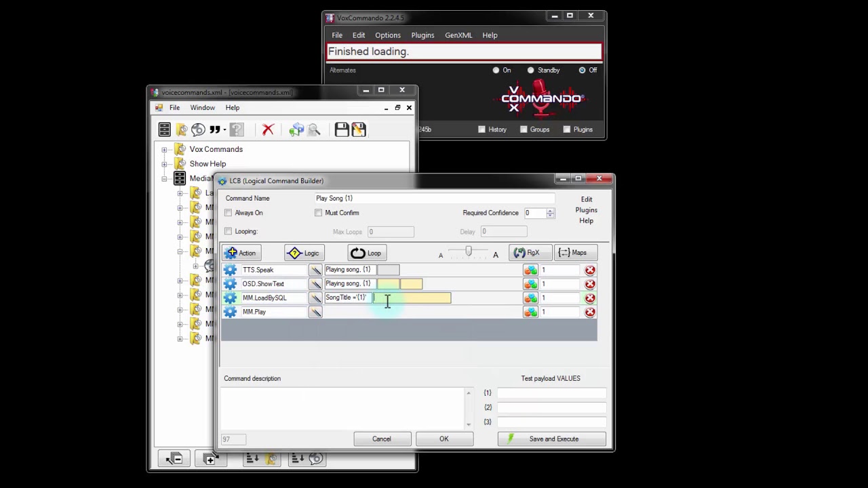Click the sort by folder icon at the bottom
The height and width of the screenshot is (488, 868).
pos(261,459)
